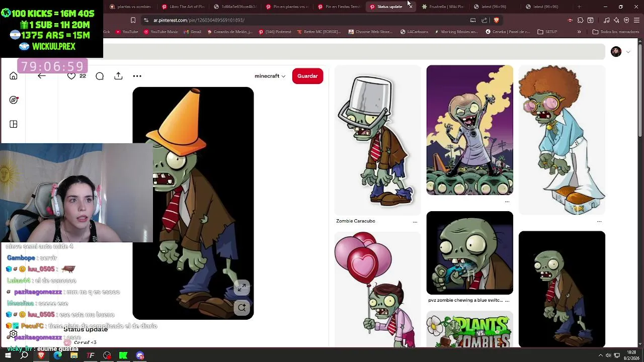Save pin with the Guardar button
This screenshot has height=362, width=644.
tap(307, 76)
